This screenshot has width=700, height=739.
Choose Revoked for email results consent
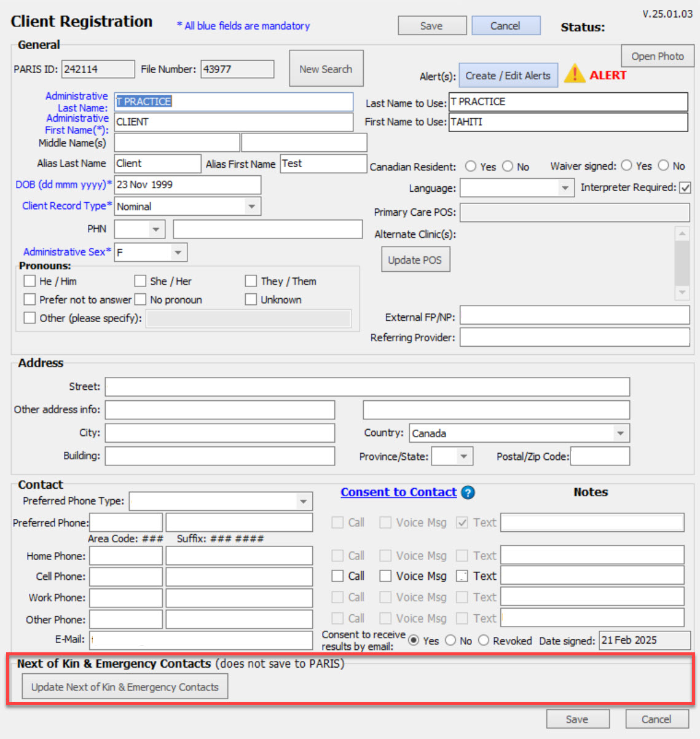(484, 640)
